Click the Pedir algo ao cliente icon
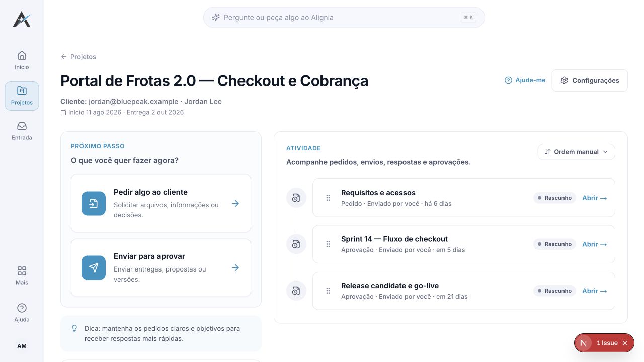Screen dimensions: 644x362 pos(94,204)
